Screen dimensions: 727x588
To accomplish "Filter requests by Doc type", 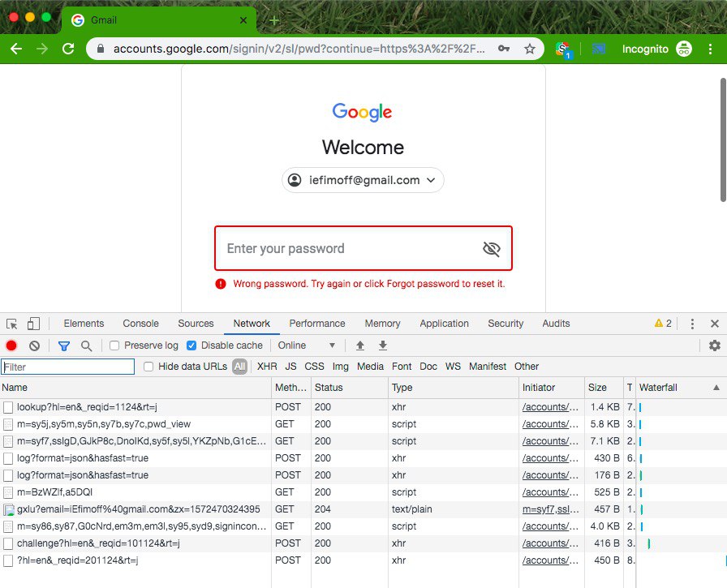I will coord(428,367).
